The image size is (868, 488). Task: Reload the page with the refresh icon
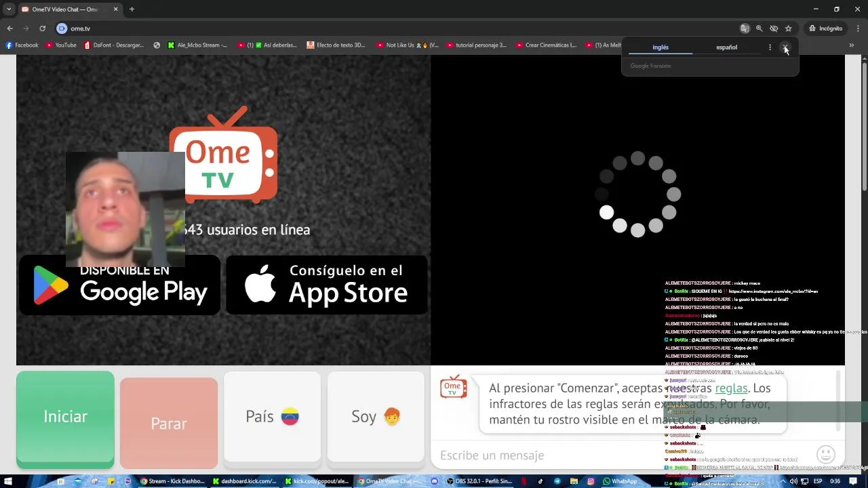coord(42,28)
